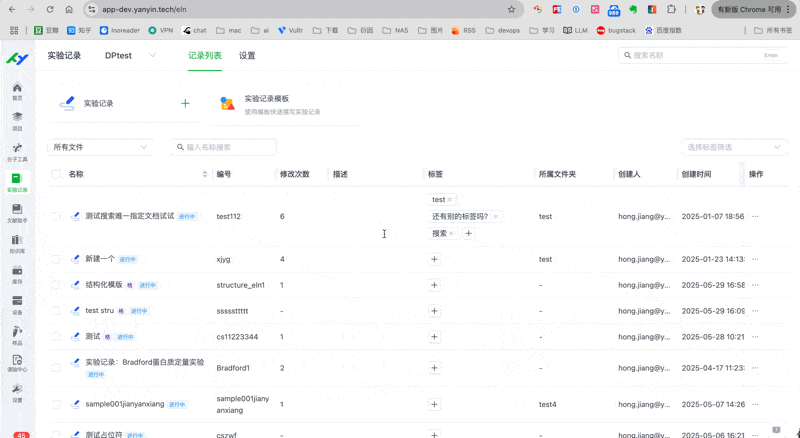800x438 pixels.
Task: Check the 新建一个 row checkbox
Action: tap(56, 259)
